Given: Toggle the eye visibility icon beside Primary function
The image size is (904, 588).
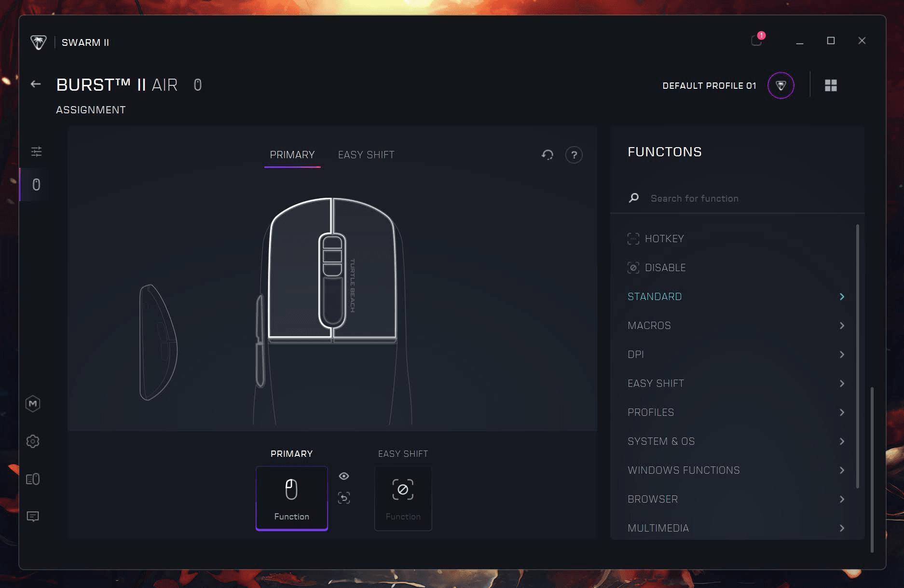Looking at the screenshot, I should coord(343,476).
